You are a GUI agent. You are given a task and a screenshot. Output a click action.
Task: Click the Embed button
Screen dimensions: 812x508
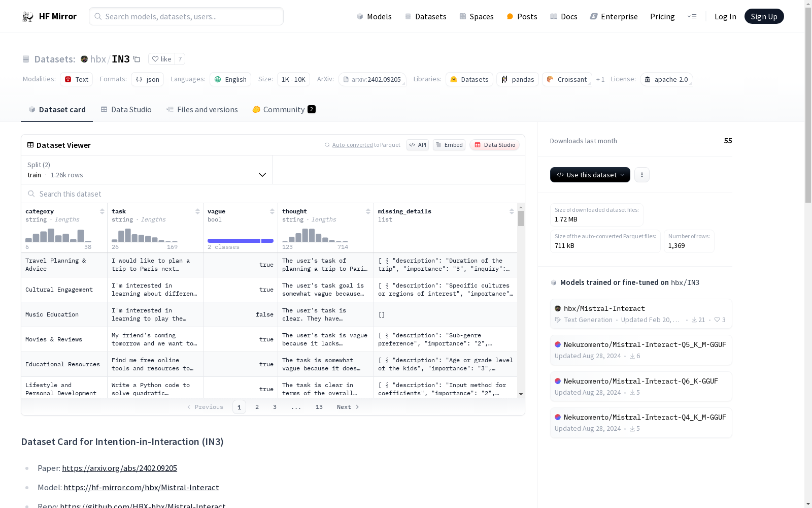(449, 145)
